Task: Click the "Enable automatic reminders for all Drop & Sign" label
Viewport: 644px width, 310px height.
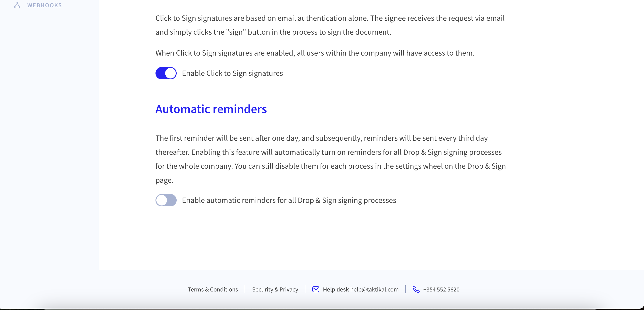Action: pos(289,200)
